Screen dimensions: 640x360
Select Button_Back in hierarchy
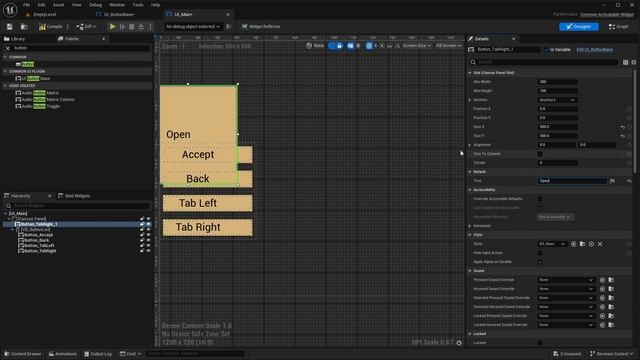33,240
